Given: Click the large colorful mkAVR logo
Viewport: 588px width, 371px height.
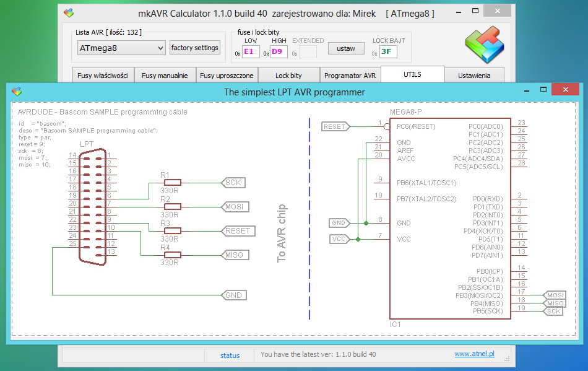Looking at the screenshot, I should point(484,44).
